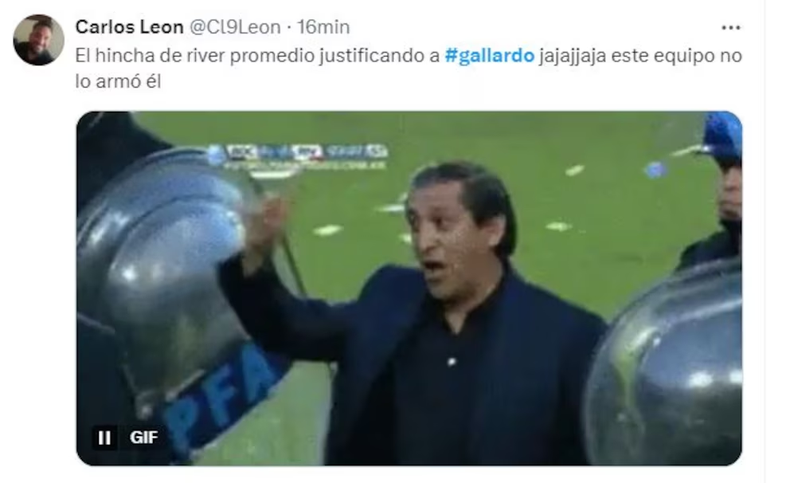
Task: Click the word 'jajajjaja' in the tweet
Action: 572,55
